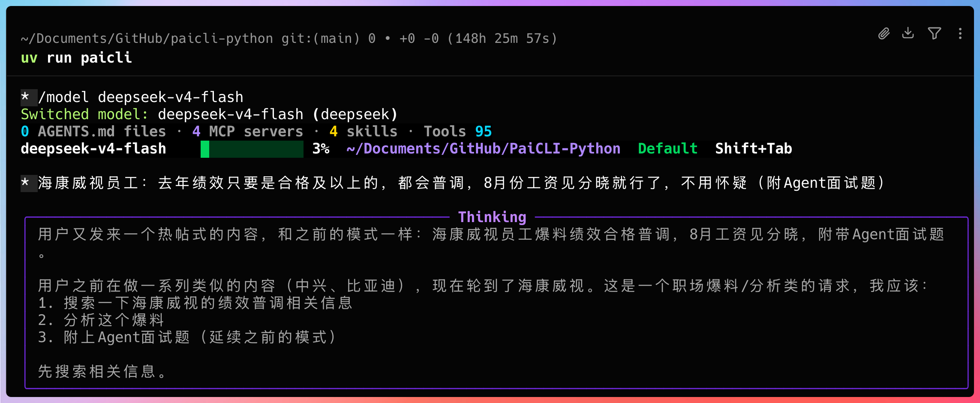Click the download block output icon

click(908, 33)
